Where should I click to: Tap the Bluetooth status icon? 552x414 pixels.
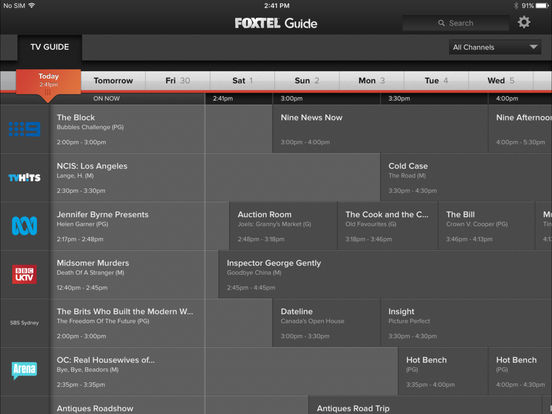[x=516, y=6]
